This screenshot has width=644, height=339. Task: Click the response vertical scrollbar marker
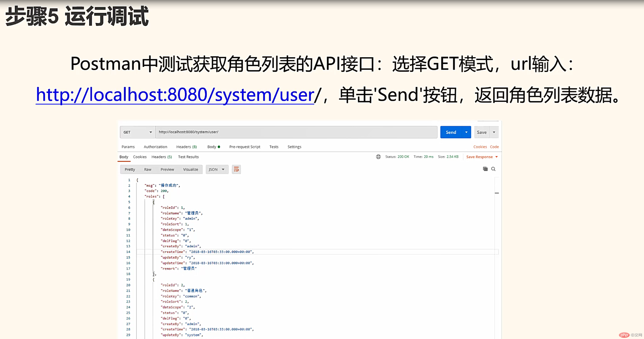(497, 193)
